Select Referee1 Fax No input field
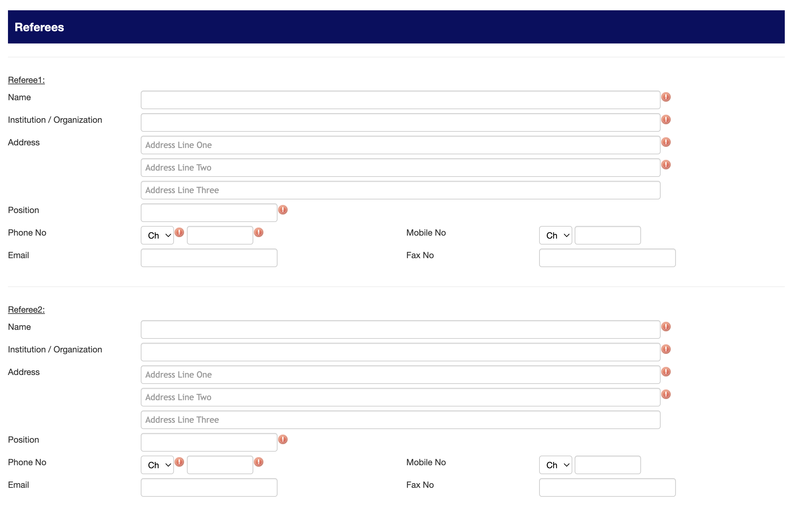Screen dimensions: 812x515 click(x=607, y=258)
